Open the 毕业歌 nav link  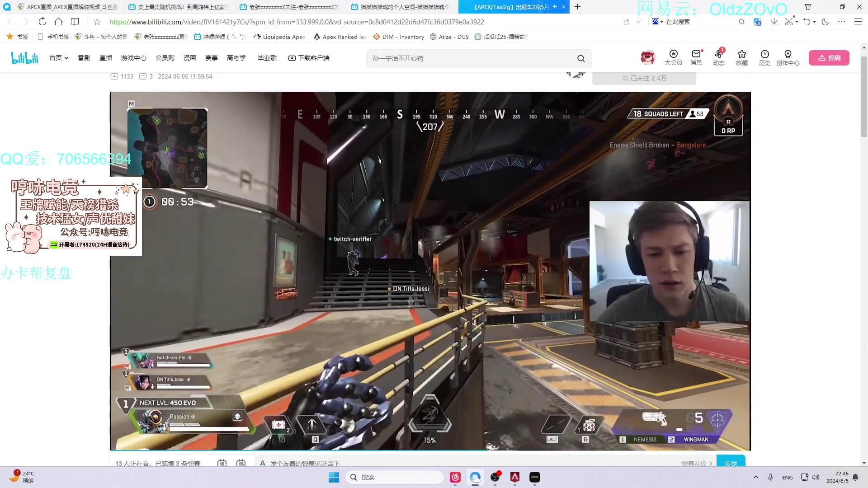267,58
